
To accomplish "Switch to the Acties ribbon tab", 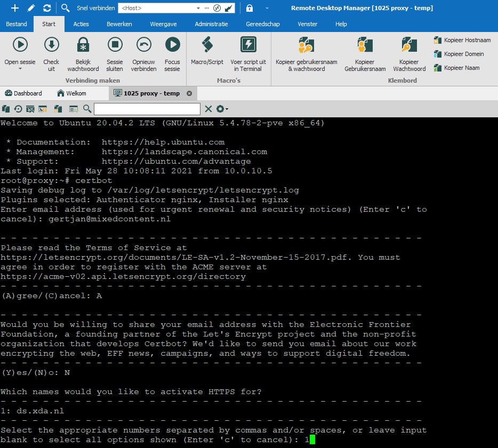I will pyautogui.click(x=81, y=24).
